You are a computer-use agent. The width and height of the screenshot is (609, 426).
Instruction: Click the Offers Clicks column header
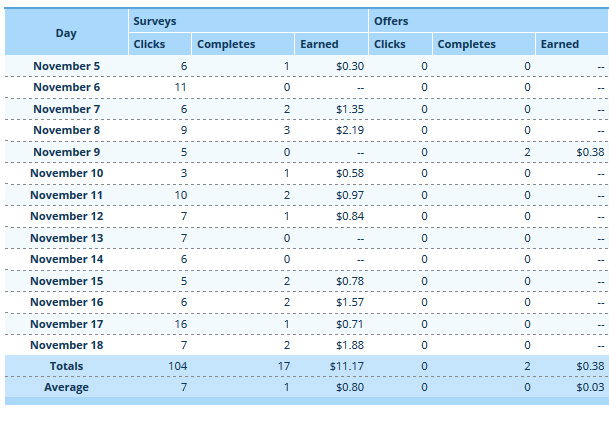click(x=389, y=44)
